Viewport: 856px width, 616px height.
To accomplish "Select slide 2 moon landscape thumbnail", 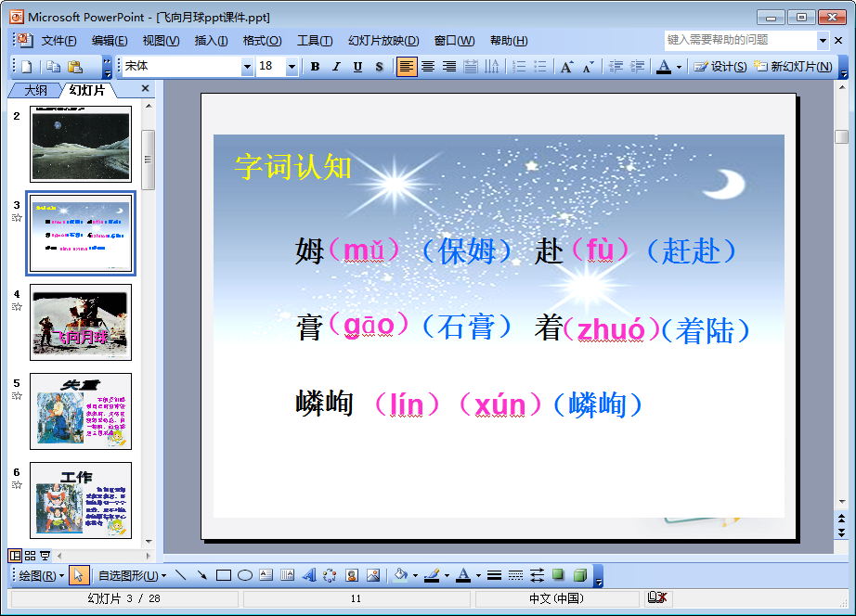I will 81,144.
